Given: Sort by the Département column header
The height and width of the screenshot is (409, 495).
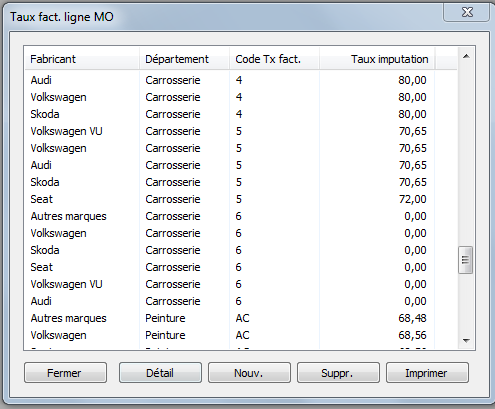Looking at the screenshot, I should point(184,59).
